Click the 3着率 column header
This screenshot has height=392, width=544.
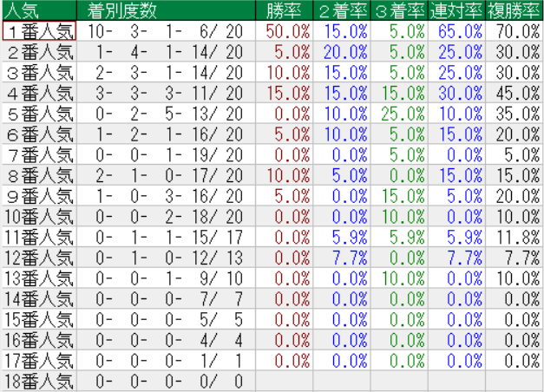pos(398,10)
